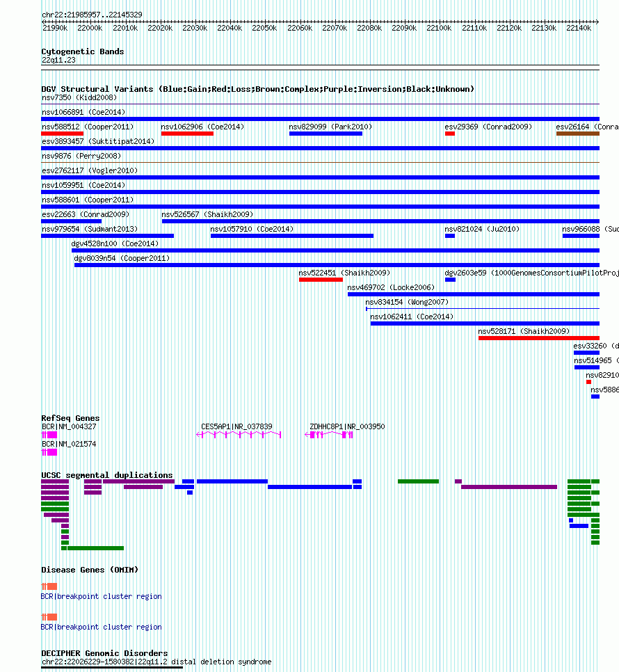Click the BCR|NM_021574 gene glyph
The height and width of the screenshot is (672, 619).
[49, 452]
